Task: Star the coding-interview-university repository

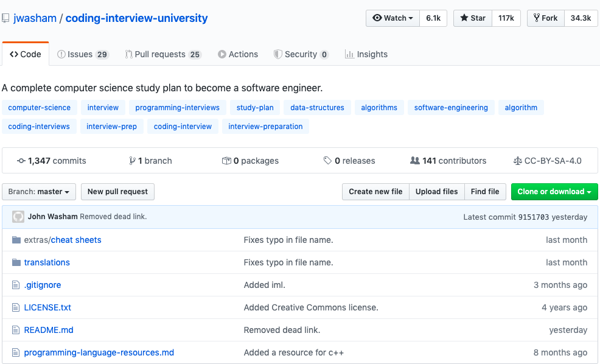Action: click(472, 18)
